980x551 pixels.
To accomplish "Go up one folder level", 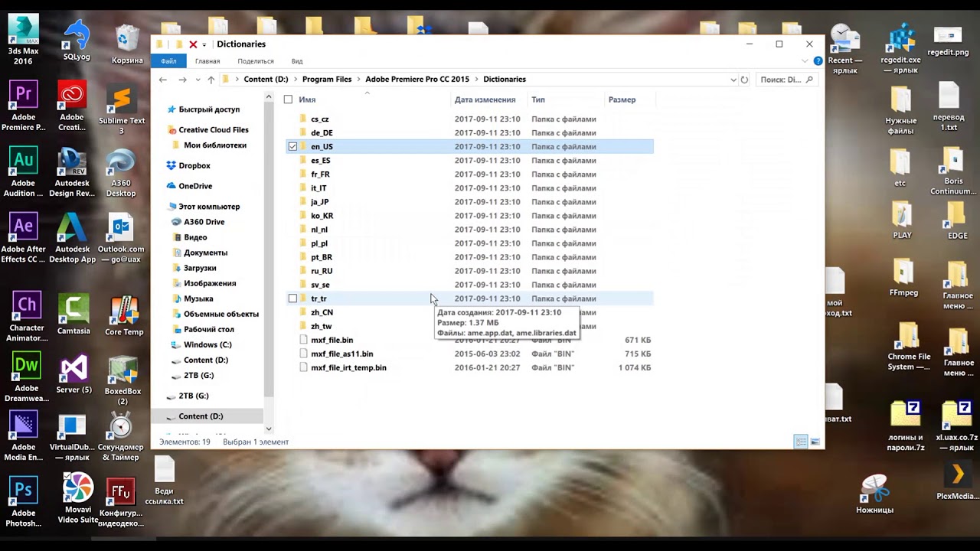I will [211, 80].
